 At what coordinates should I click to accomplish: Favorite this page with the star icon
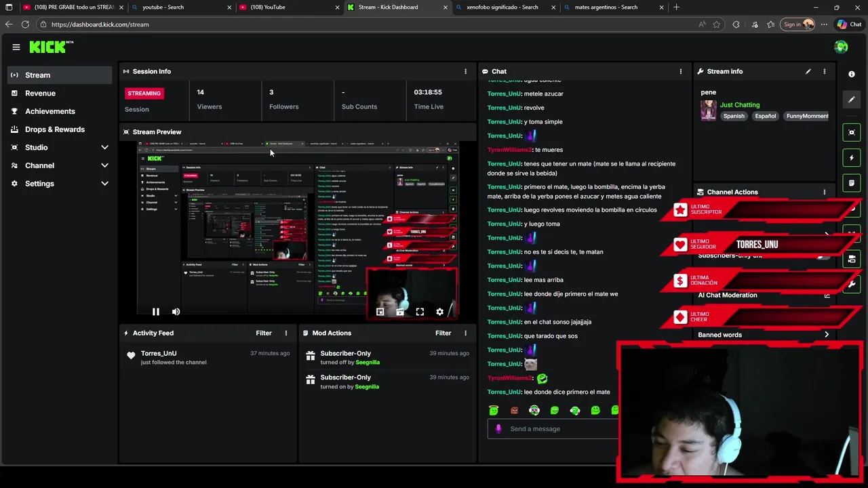pos(717,24)
